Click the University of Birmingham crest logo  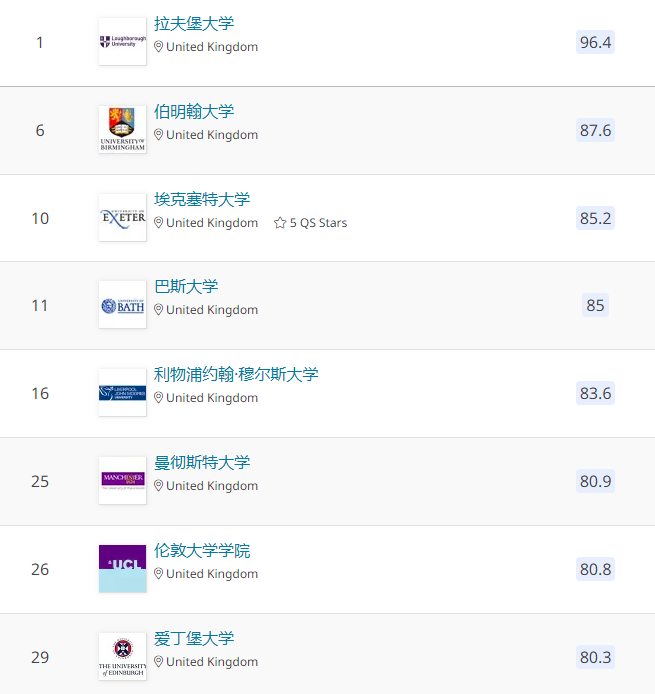click(x=122, y=130)
